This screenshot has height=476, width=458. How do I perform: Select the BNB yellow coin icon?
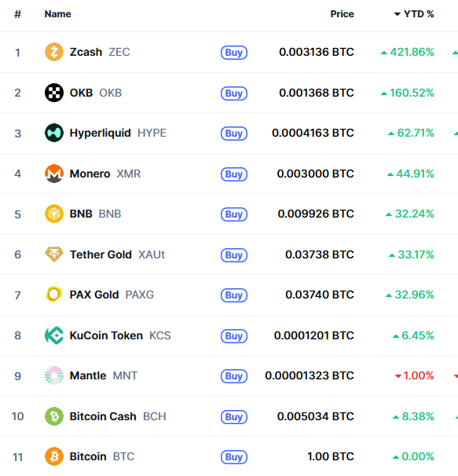[54, 214]
